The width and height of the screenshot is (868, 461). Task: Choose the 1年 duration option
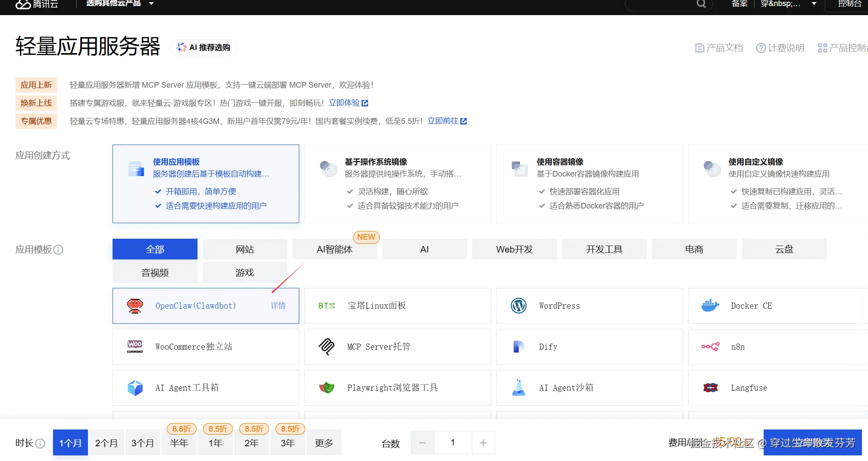(215, 442)
